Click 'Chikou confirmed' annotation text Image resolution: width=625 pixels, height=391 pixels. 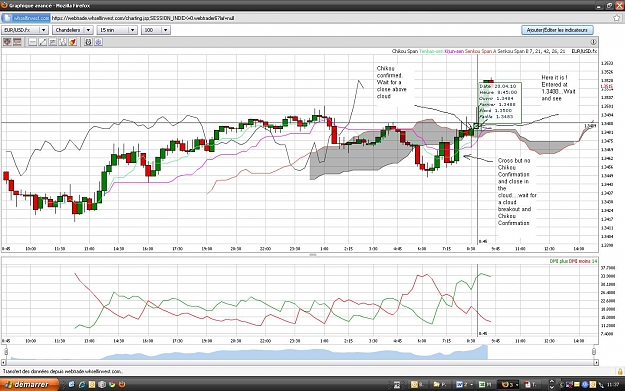pyautogui.click(x=391, y=82)
